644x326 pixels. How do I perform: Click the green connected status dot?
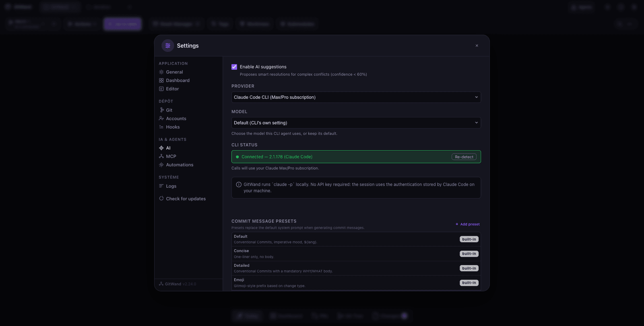tap(237, 157)
